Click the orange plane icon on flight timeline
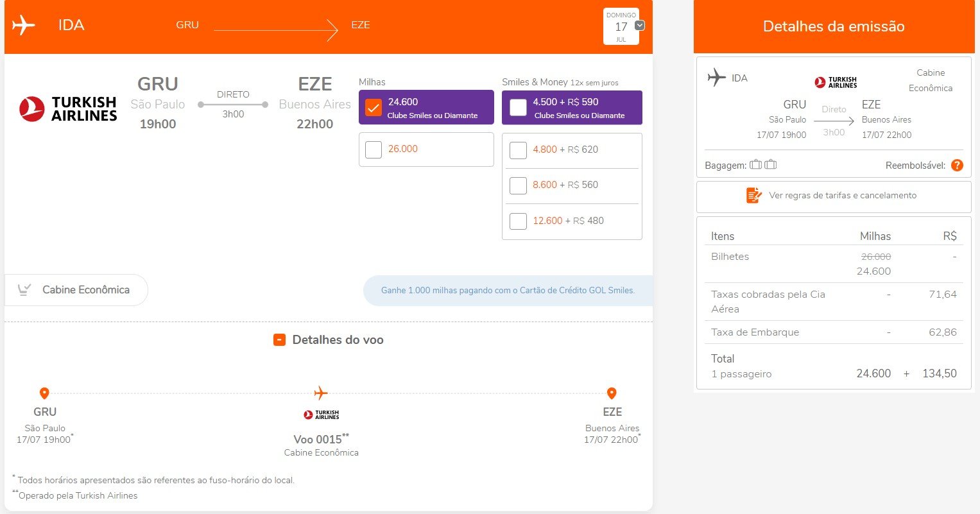 coord(321,393)
